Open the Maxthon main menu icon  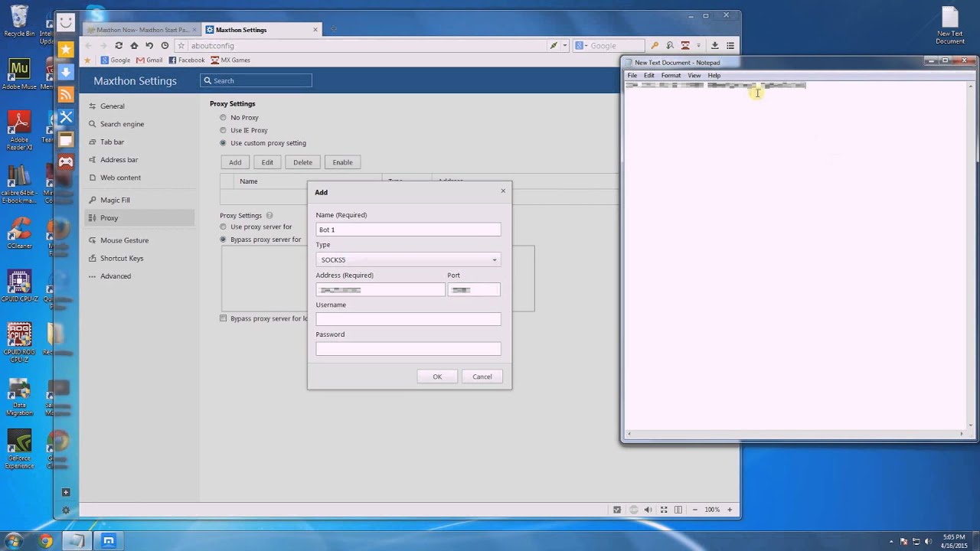(x=730, y=45)
